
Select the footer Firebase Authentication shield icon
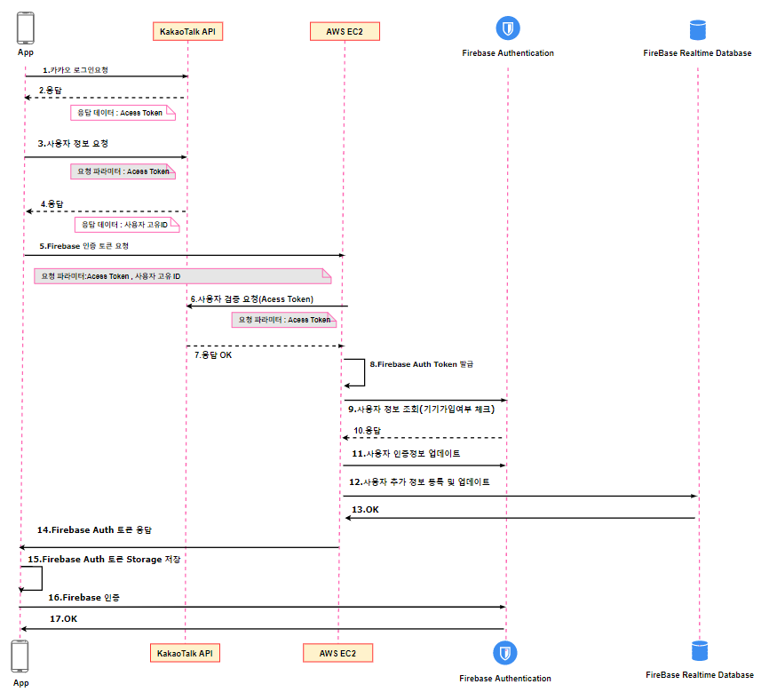504,653
